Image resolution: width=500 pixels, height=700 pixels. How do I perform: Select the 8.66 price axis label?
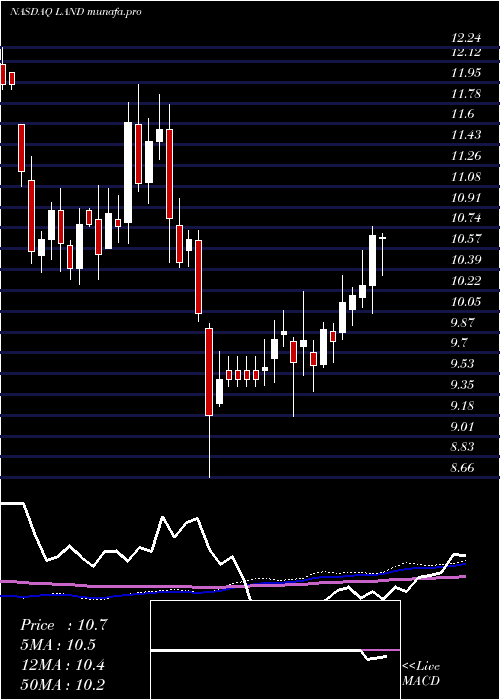point(462,468)
